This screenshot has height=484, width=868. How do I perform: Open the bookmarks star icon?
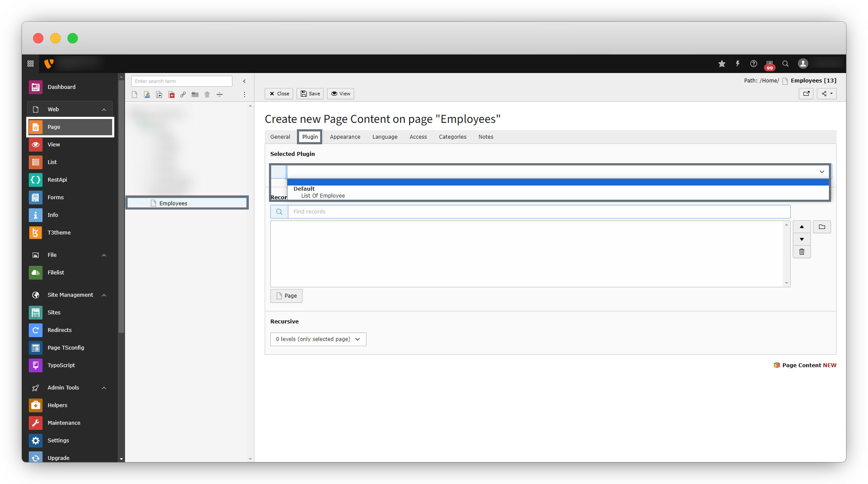722,64
